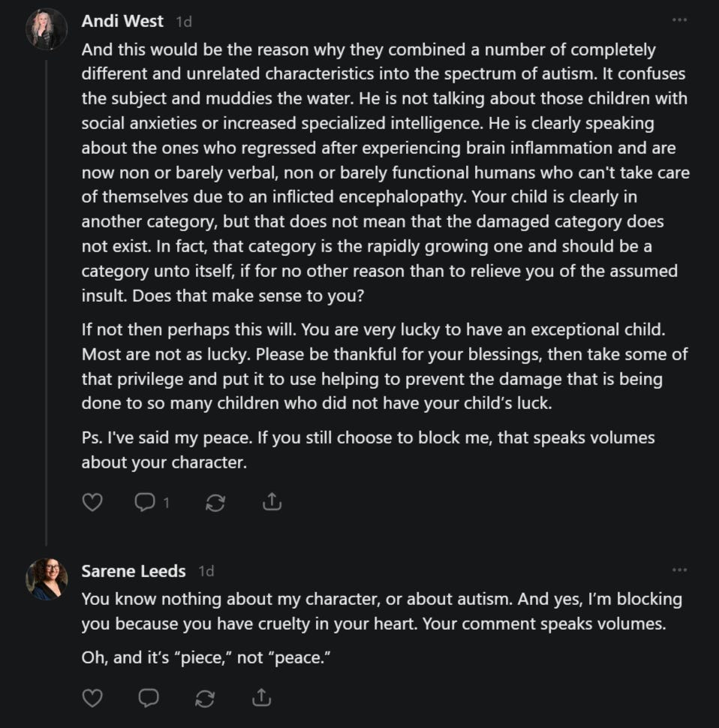Open the 1d timestamp on Andi West's comment
Image resolution: width=719 pixels, height=728 pixels.
184,22
